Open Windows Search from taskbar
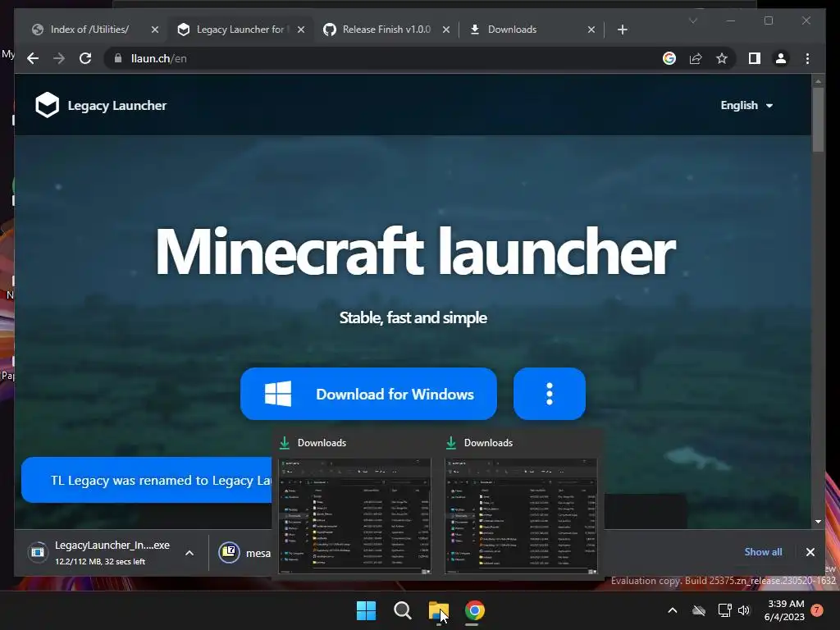Screen dimensions: 840x630 click(x=402, y=610)
